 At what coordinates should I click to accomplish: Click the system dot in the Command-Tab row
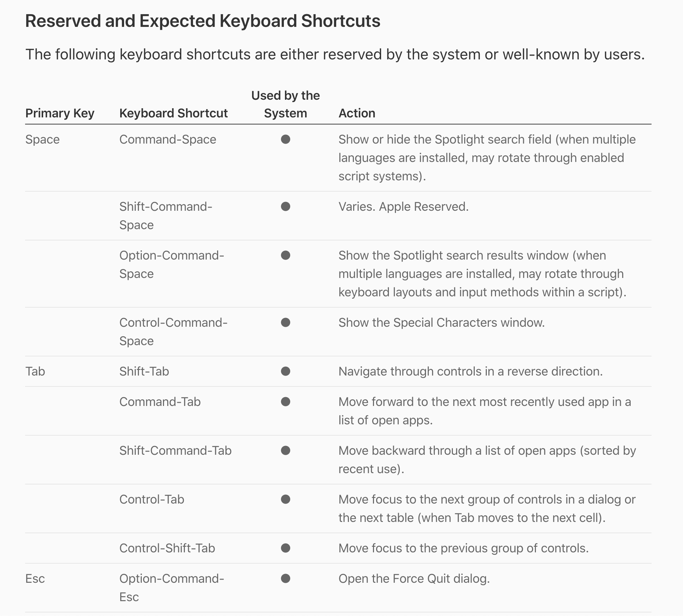click(x=285, y=402)
